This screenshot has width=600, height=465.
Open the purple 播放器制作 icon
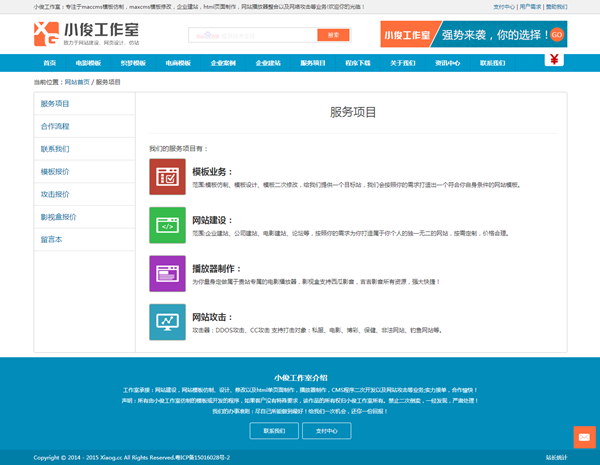coord(167,274)
